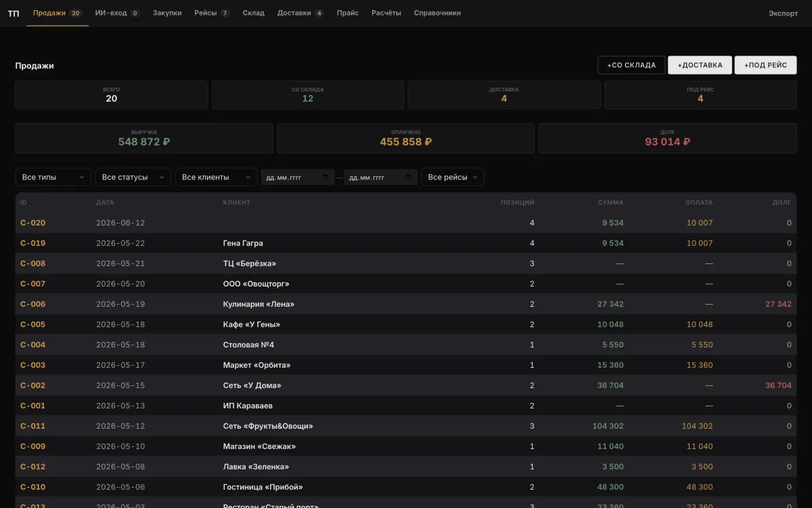Select the ВСЕГО 20 summary card

[x=112, y=95]
